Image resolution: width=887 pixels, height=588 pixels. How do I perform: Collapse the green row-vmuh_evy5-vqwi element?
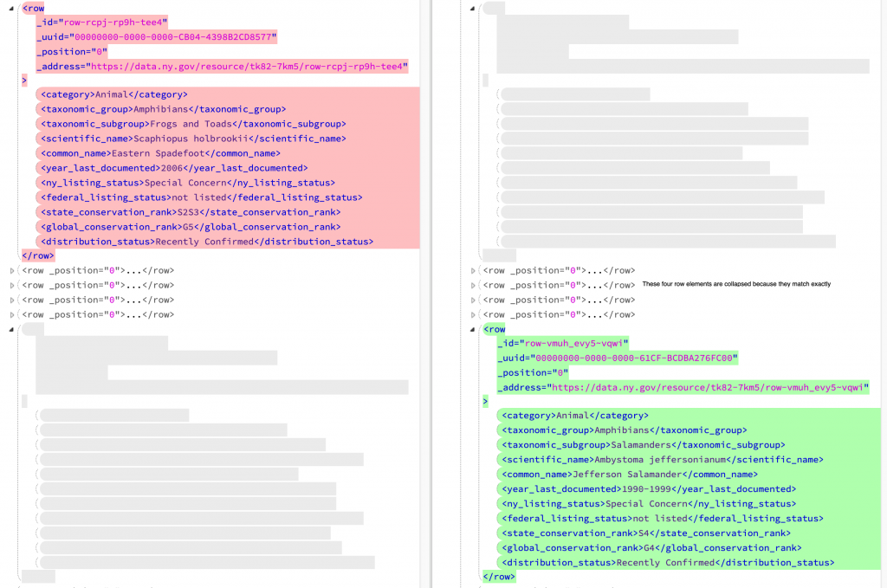(473, 329)
